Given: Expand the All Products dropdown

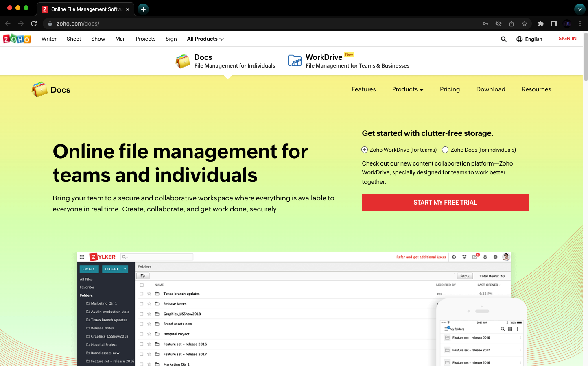Looking at the screenshot, I should point(205,39).
